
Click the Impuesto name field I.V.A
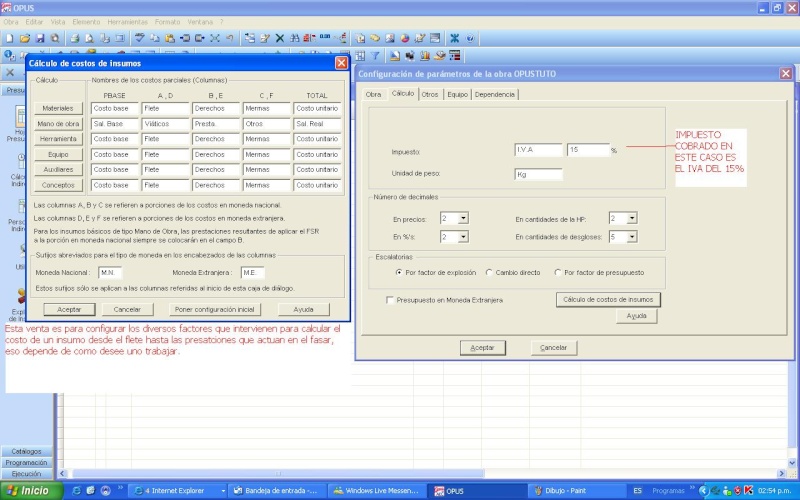(538, 150)
